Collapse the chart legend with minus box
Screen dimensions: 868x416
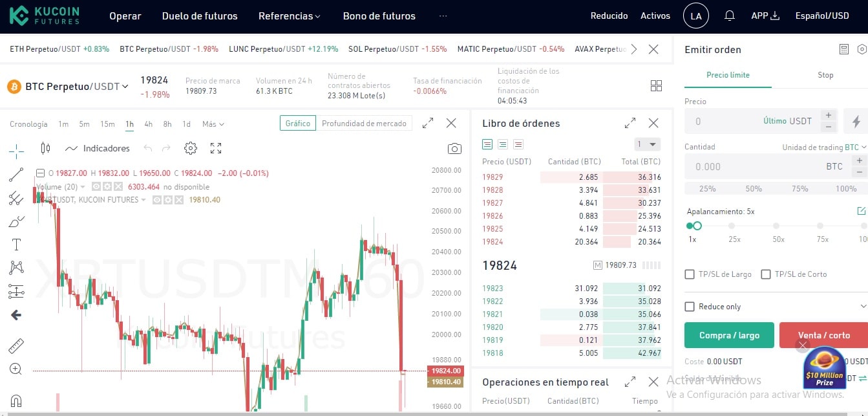click(40, 173)
